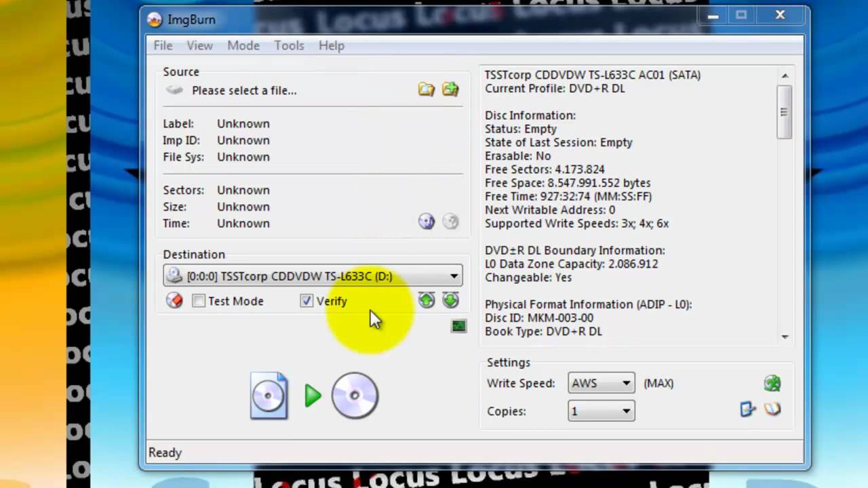Image resolution: width=868 pixels, height=488 pixels.
Task: Click the 'Please select a file...' text
Action: 244,90
